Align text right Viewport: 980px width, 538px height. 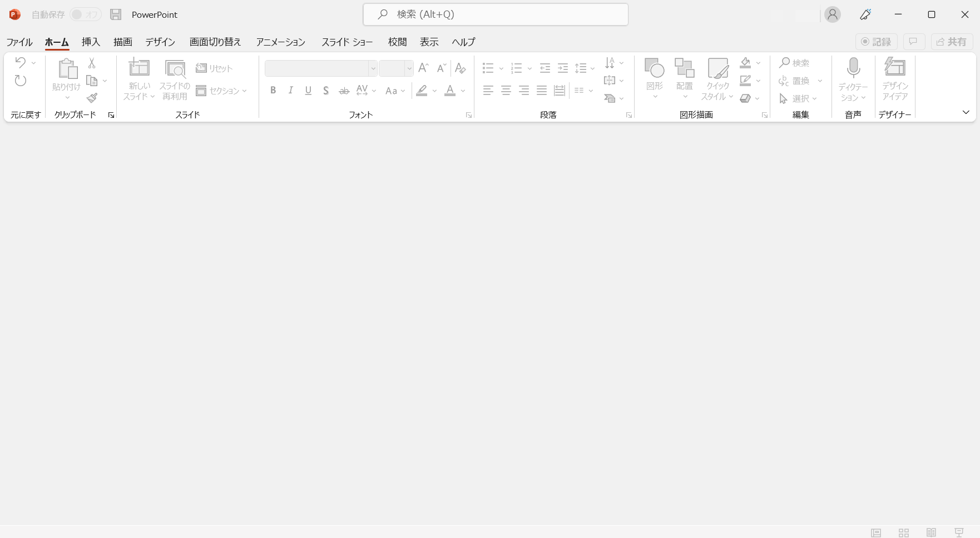(x=524, y=91)
